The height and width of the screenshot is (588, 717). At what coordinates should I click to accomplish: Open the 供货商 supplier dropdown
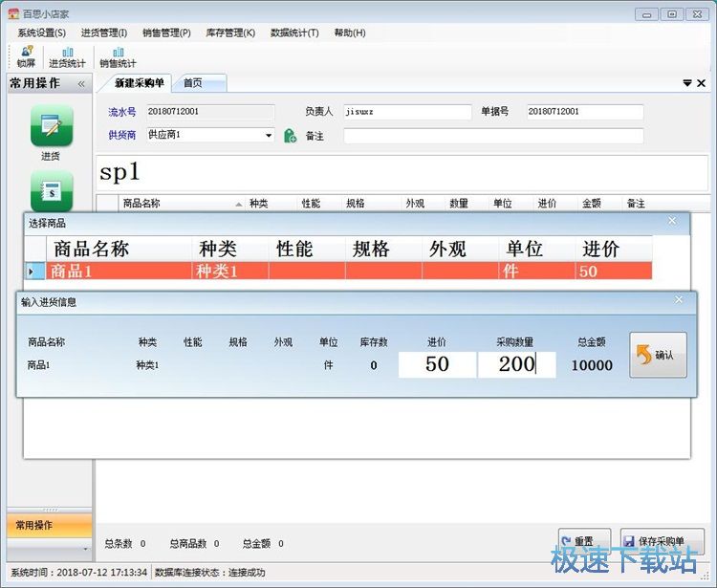point(269,136)
